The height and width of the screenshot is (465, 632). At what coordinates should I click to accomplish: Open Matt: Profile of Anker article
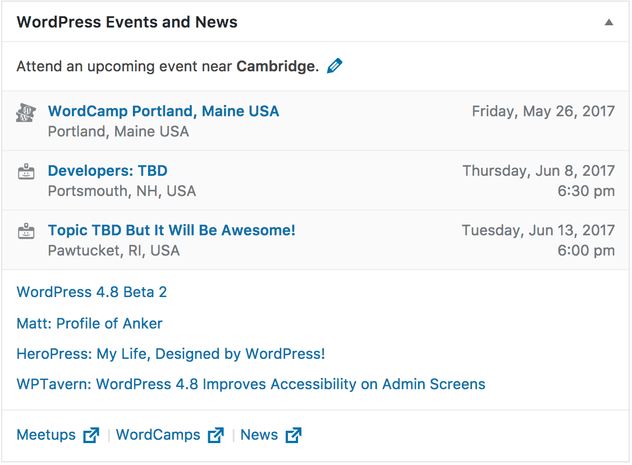tap(89, 324)
